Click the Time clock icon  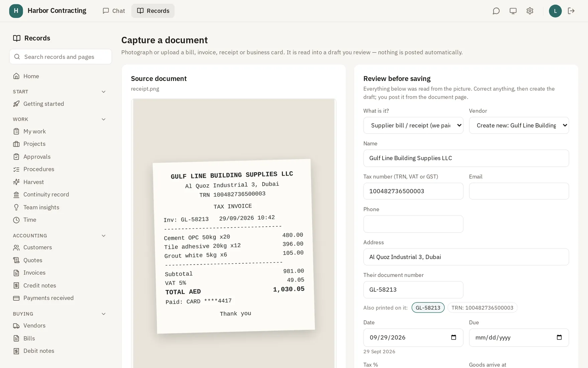(x=16, y=220)
